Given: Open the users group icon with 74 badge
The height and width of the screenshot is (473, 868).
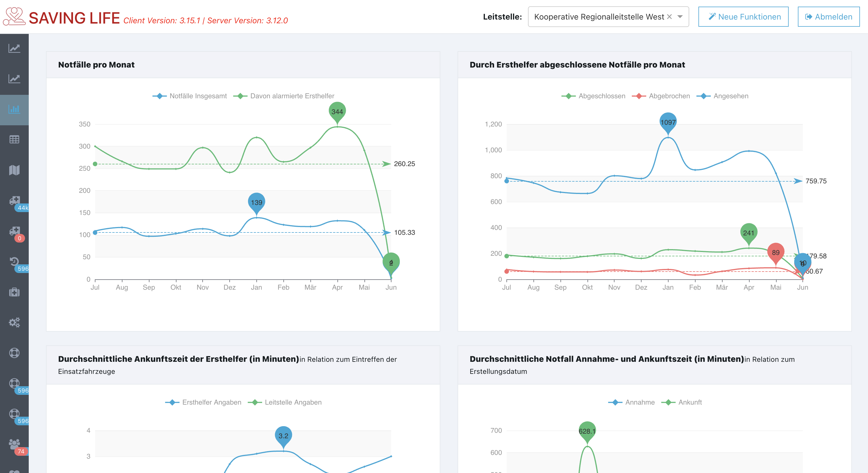Looking at the screenshot, I should [14, 444].
